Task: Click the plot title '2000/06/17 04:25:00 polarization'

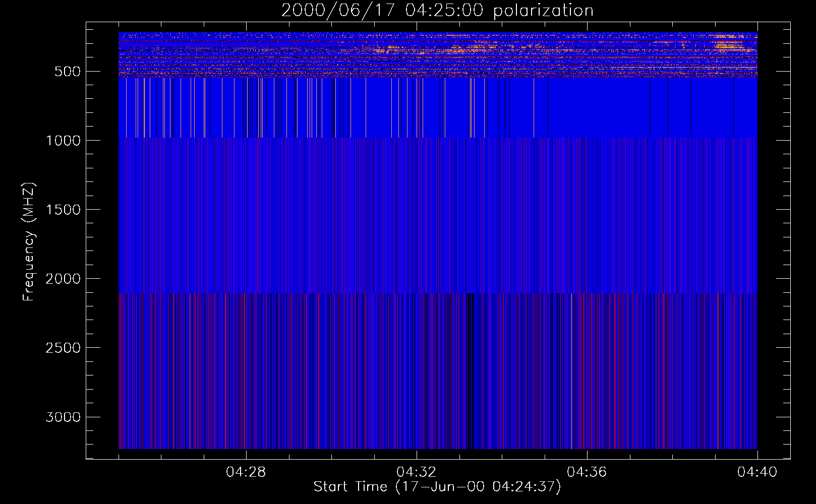Action: pos(437,11)
